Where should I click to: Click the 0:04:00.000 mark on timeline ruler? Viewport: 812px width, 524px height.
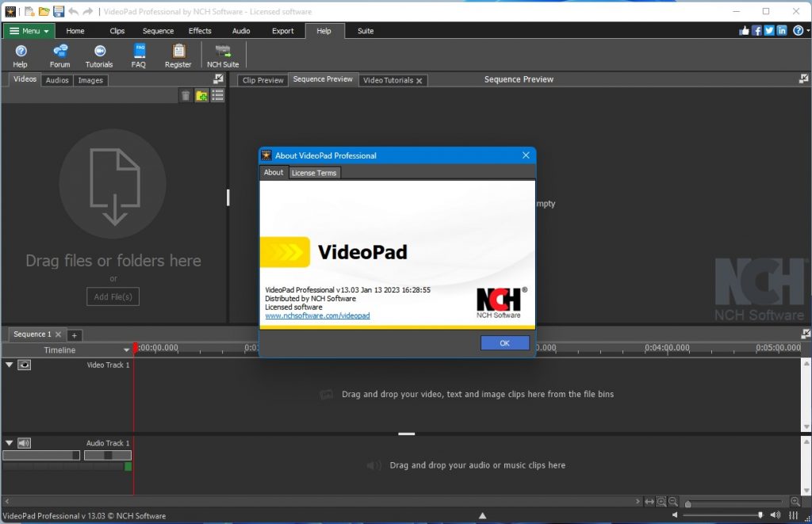point(667,347)
